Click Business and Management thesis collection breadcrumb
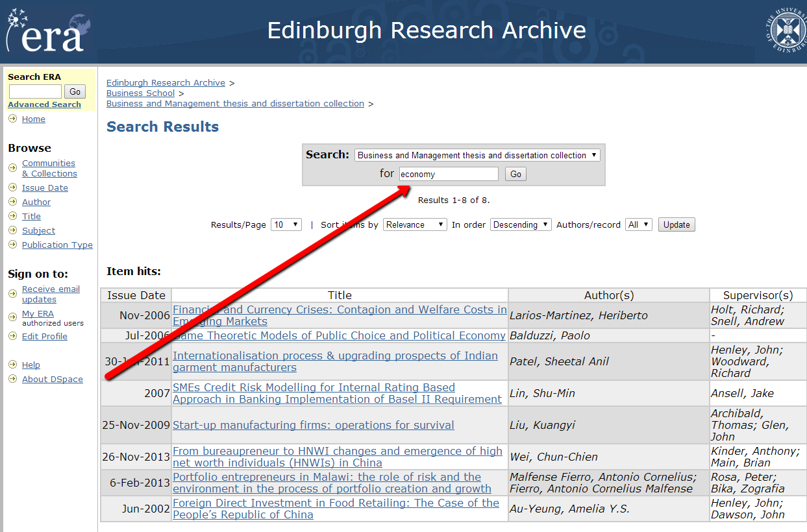 coord(235,103)
